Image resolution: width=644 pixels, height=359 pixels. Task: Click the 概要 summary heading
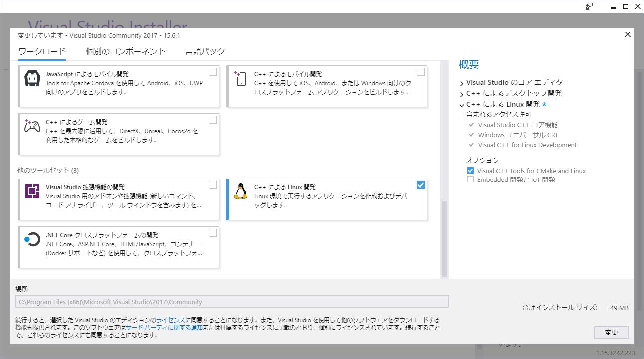click(x=469, y=64)
